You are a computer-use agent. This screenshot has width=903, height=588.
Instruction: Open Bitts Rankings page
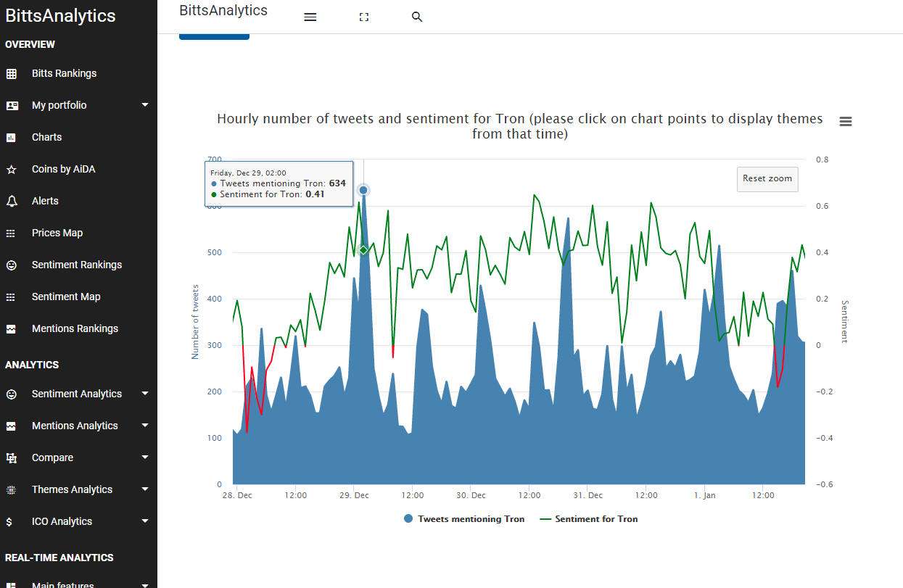coord(64,73)
